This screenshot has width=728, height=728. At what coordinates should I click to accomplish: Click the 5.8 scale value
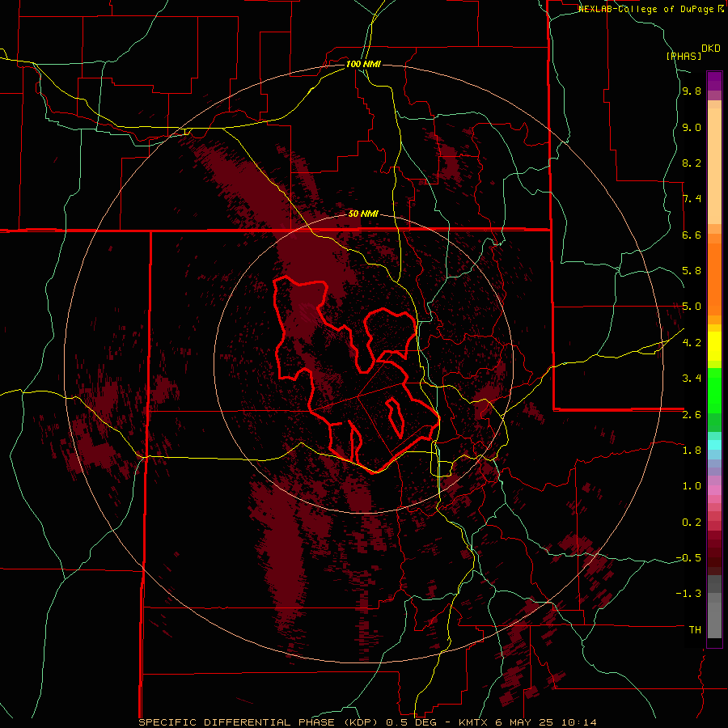pos(692,271)
